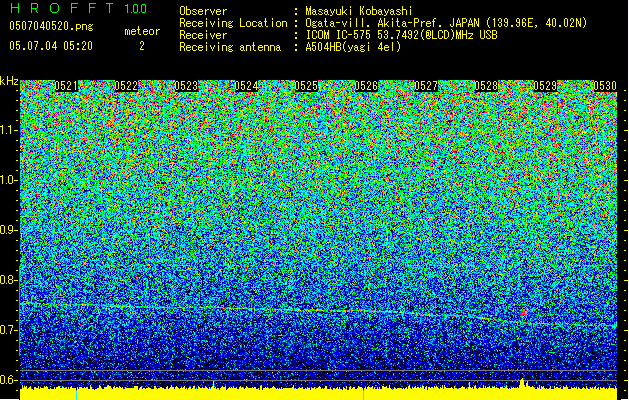629x400 pixels.
Task: Click the 0526 time marker
Action: [366, 86]
